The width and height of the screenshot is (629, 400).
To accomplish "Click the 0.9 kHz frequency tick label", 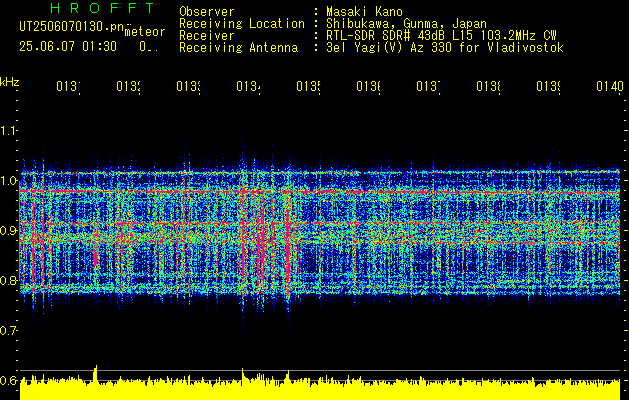I will point(8,231).
